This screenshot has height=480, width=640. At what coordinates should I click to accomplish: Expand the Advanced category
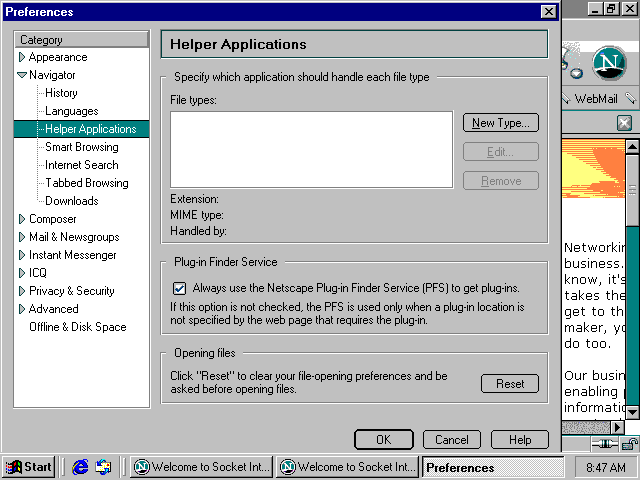[x=22, y=309]
